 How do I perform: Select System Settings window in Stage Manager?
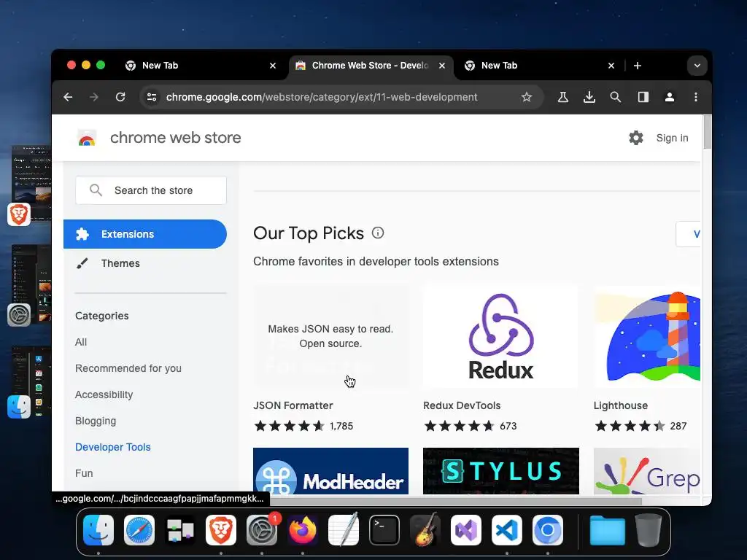[x=31, y=285]
